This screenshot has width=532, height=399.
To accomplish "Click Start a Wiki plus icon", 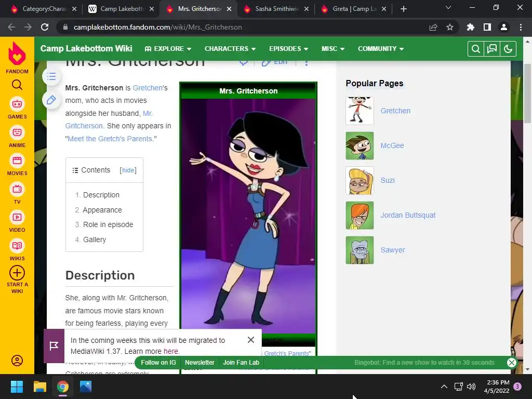I will click(x=17, y=273).
